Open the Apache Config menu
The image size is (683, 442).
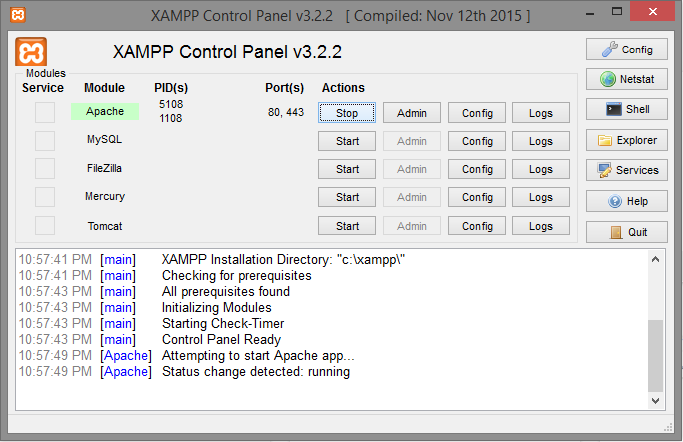click(477, 113)
